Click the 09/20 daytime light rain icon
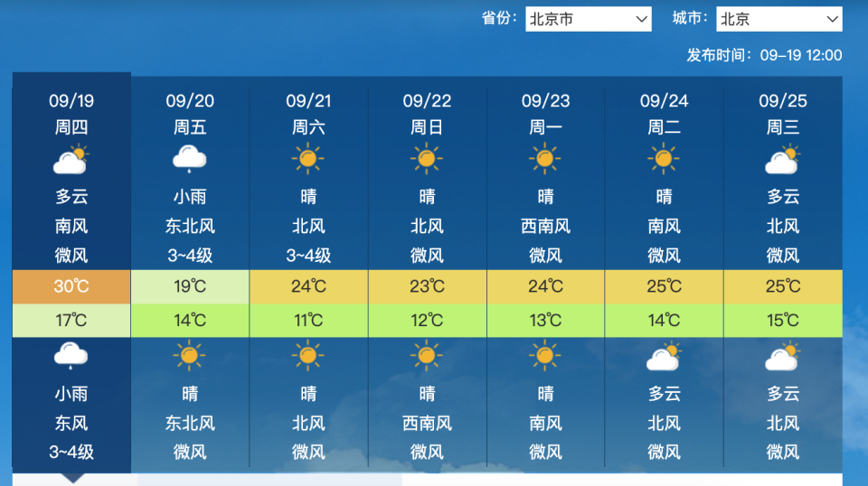This screenshot has height=486, width=868. tap(190, 159)
